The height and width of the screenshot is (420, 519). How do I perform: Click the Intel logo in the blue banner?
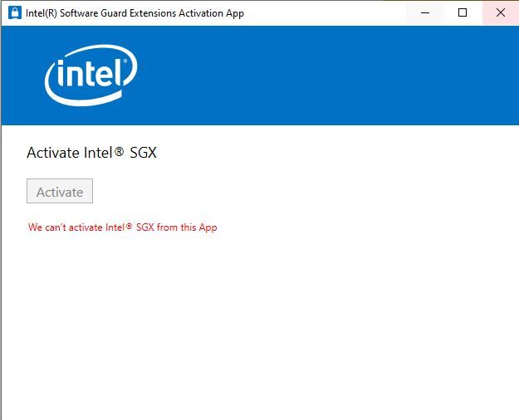click(x=91, y=76)
